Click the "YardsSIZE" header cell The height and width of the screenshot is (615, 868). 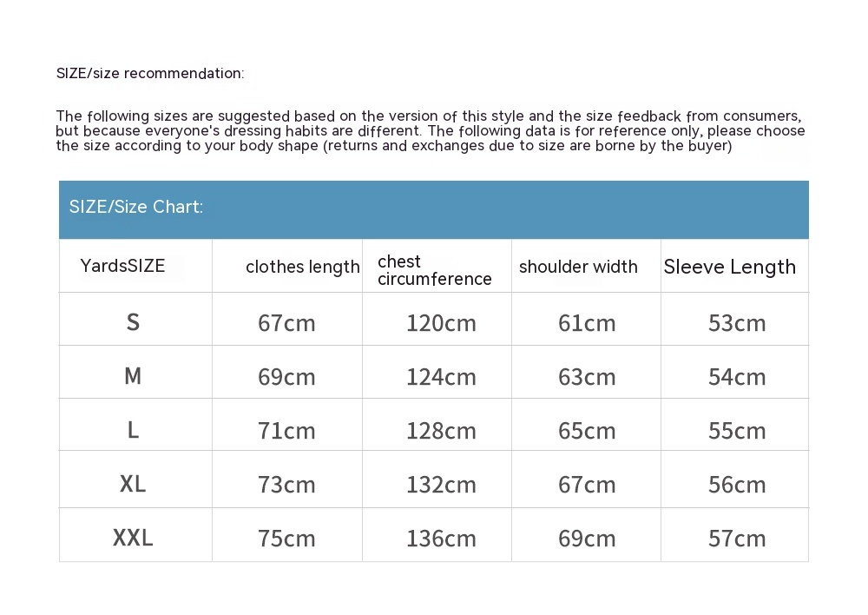tap(122, 266)
